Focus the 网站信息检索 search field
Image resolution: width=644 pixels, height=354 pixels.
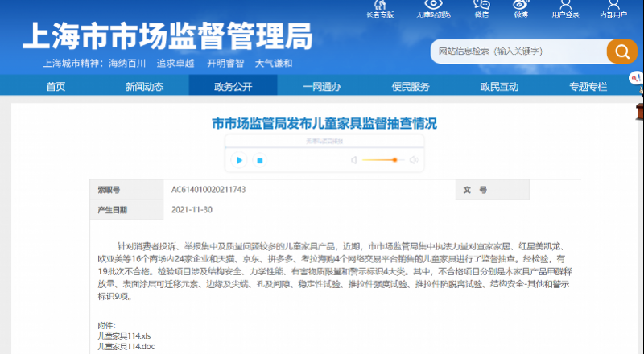(518, 51)
